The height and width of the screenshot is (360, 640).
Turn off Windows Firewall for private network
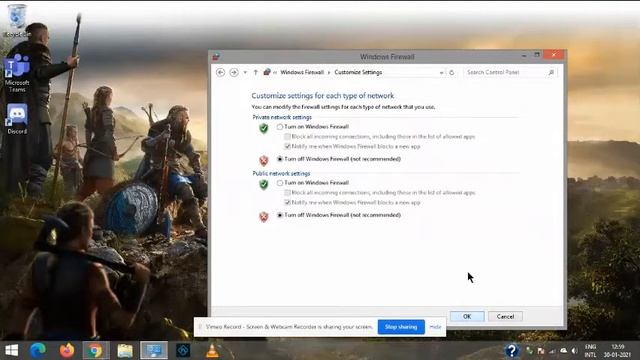[280, 159]
